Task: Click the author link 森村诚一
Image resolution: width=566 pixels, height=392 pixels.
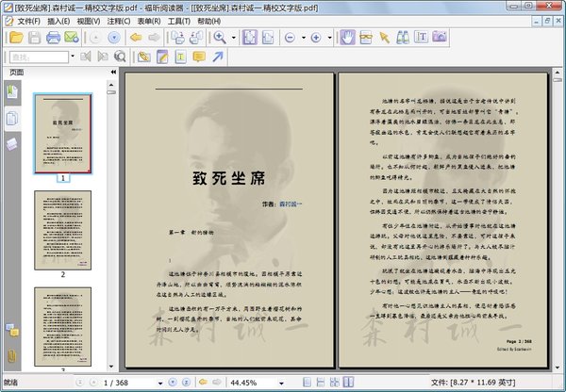Action: [291, 204]
